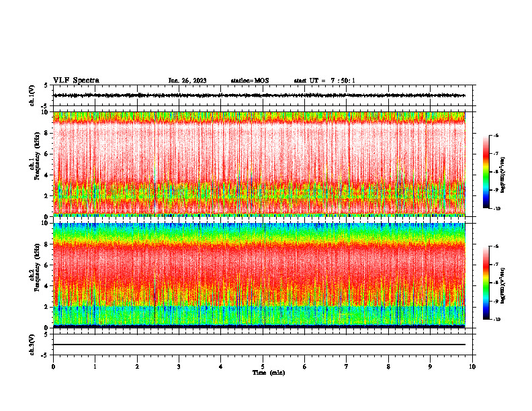Click time axis tick label "3"
532x411 pixels.
pos(179,367)
